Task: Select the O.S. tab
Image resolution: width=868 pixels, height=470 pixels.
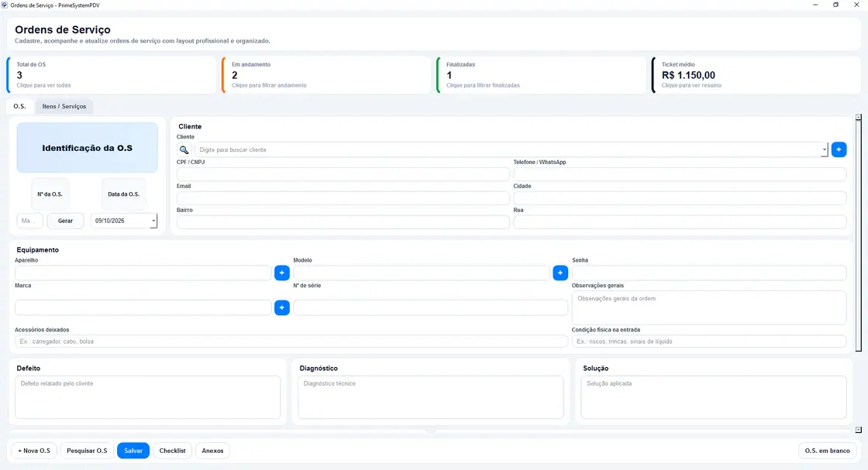Action: [x=19, y=106]
